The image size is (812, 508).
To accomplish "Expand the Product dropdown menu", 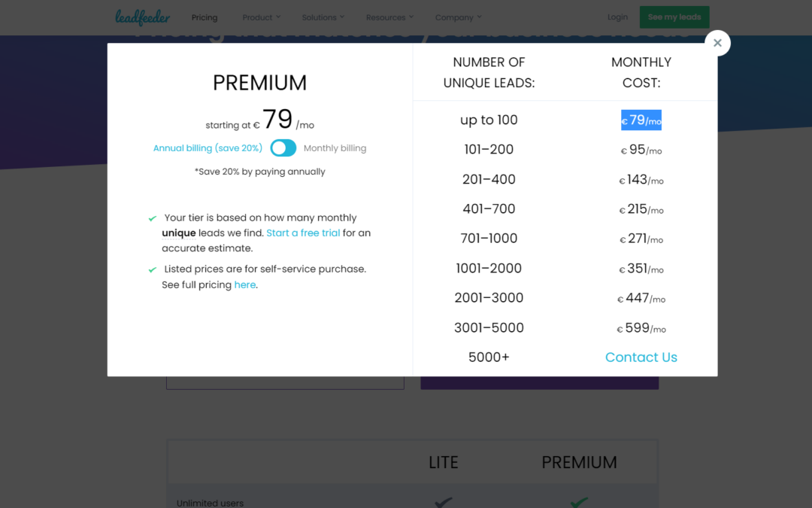I will (262, 17).
